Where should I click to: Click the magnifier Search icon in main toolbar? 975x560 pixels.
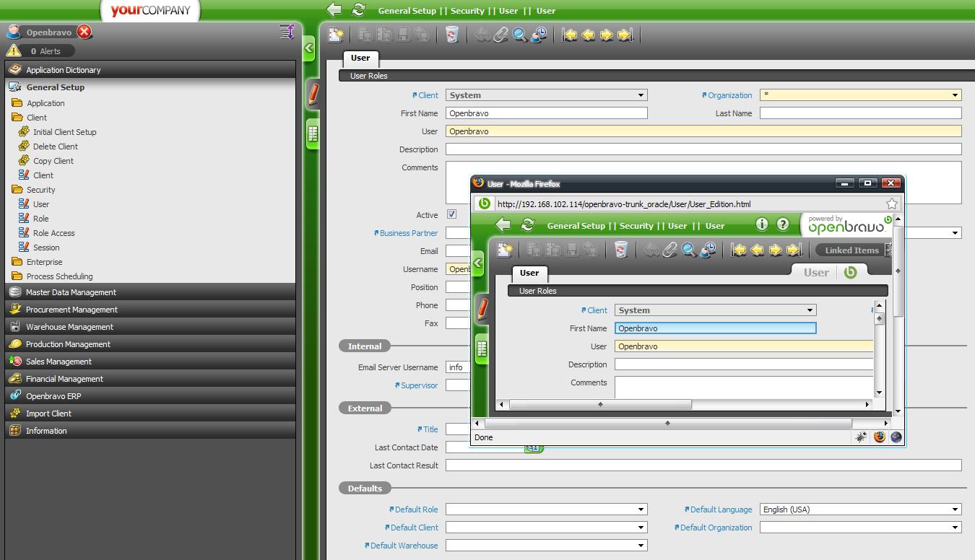point(520,35)
